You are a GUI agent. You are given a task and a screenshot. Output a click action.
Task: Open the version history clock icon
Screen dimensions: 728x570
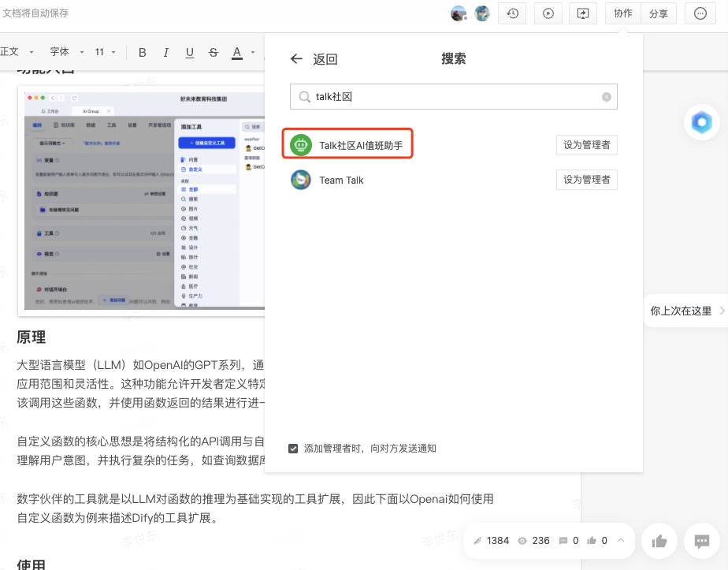tap(512, 13)
